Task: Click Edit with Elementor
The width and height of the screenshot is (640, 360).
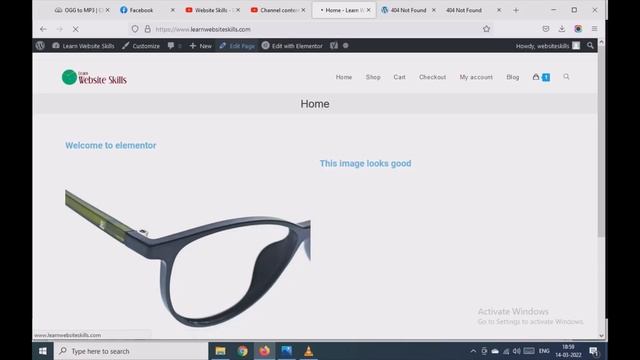Action: [x=292, y=46]
